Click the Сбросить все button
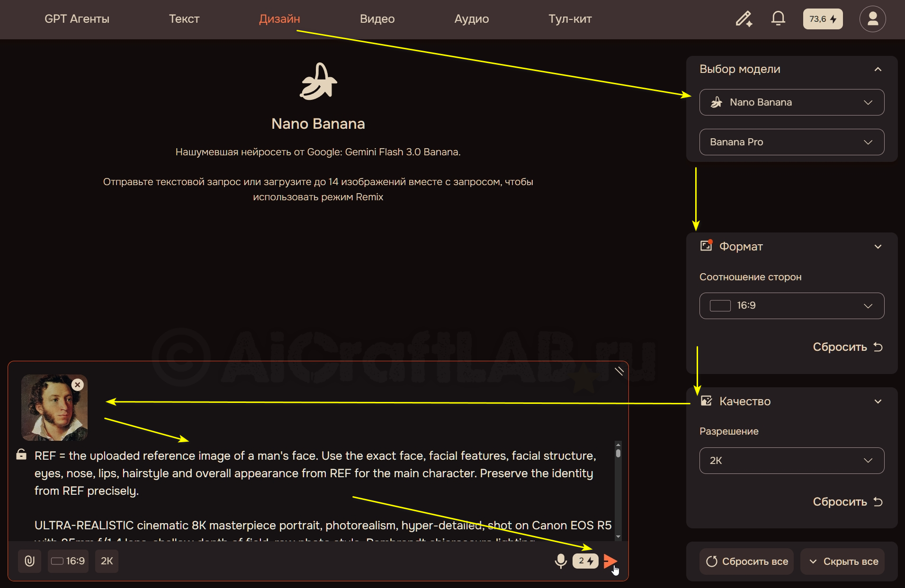 [747, 561]
